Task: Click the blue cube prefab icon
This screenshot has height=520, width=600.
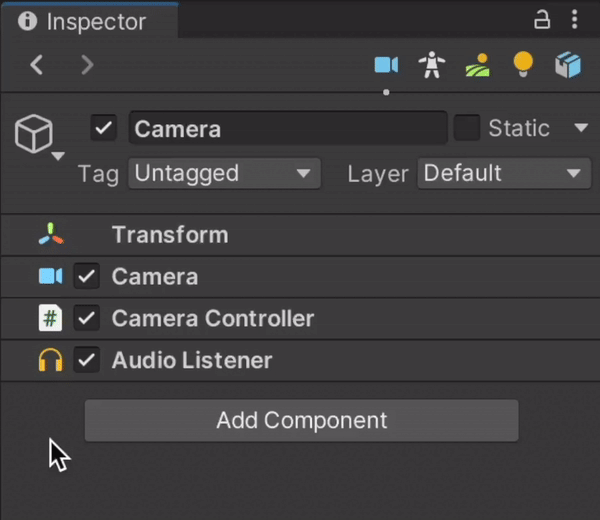Action: pyautogui.click(x=568, y=66)
